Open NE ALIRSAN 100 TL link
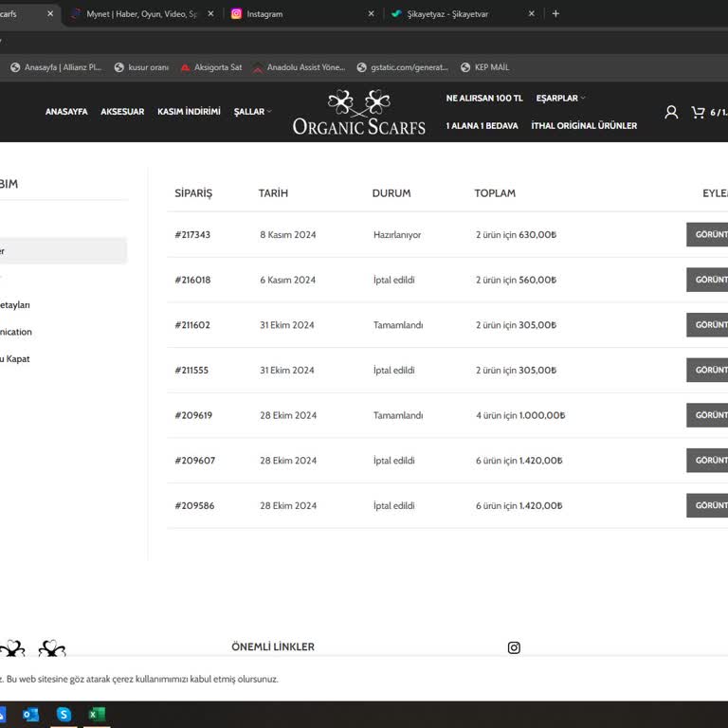 tap(483, 99)
